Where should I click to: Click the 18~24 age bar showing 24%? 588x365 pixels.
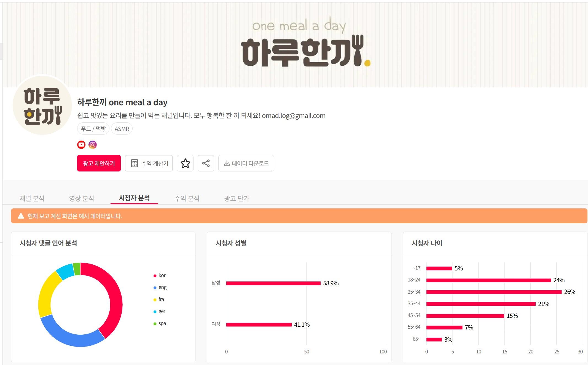(x=489, y=280)
